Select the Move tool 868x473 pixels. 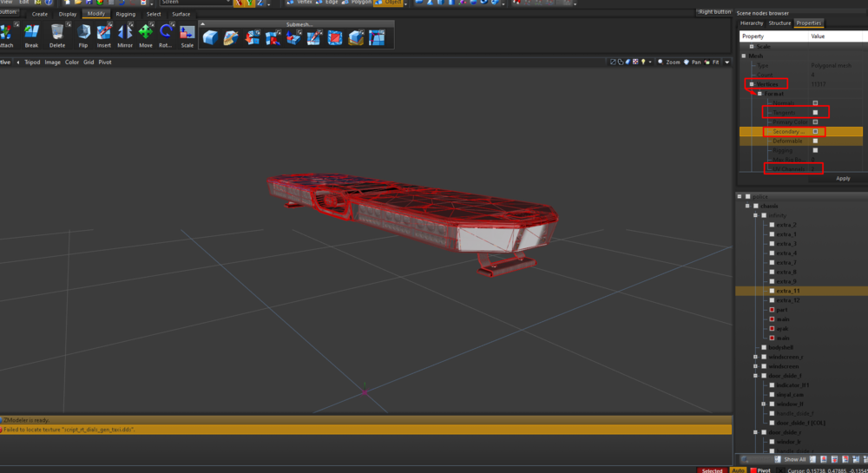coord(145,33)
